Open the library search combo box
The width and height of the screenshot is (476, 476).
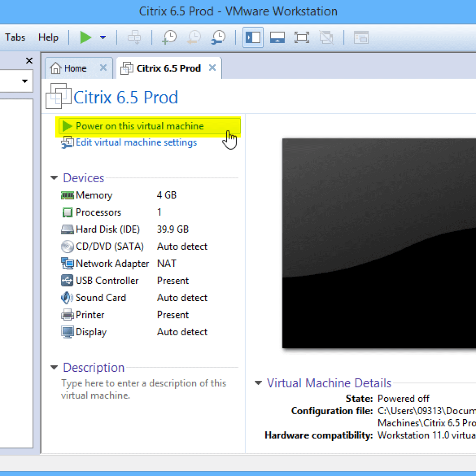coord(25,81)
